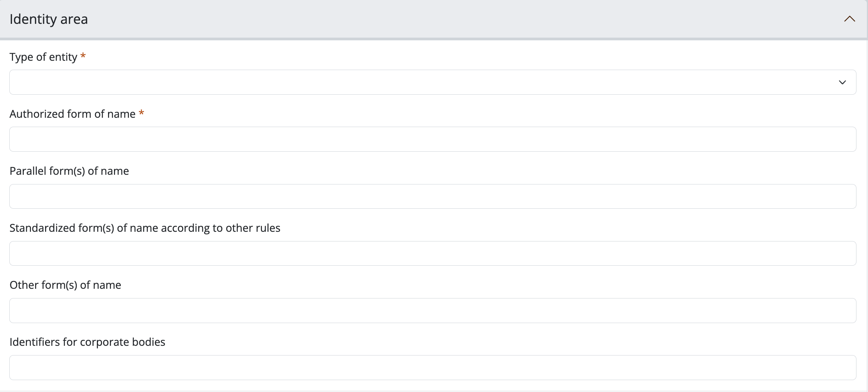Click the Identifiers for corporate bodies input

coord(432,367)
